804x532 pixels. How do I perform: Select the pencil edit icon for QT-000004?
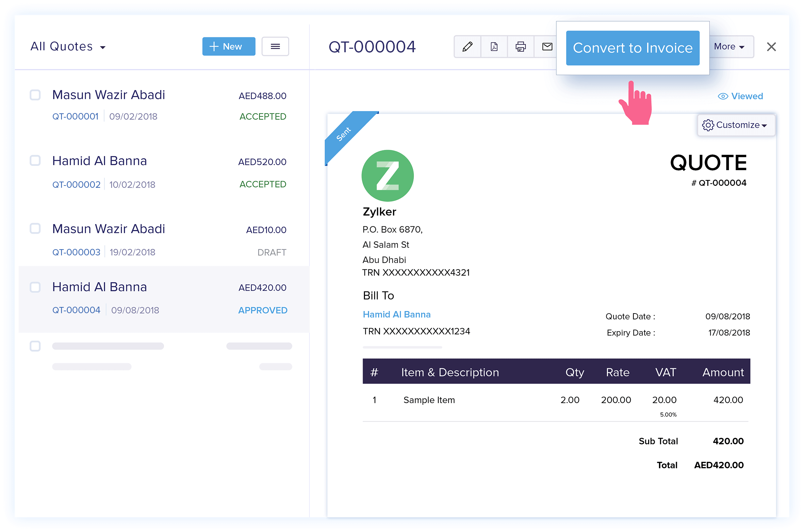coord(467,47)
